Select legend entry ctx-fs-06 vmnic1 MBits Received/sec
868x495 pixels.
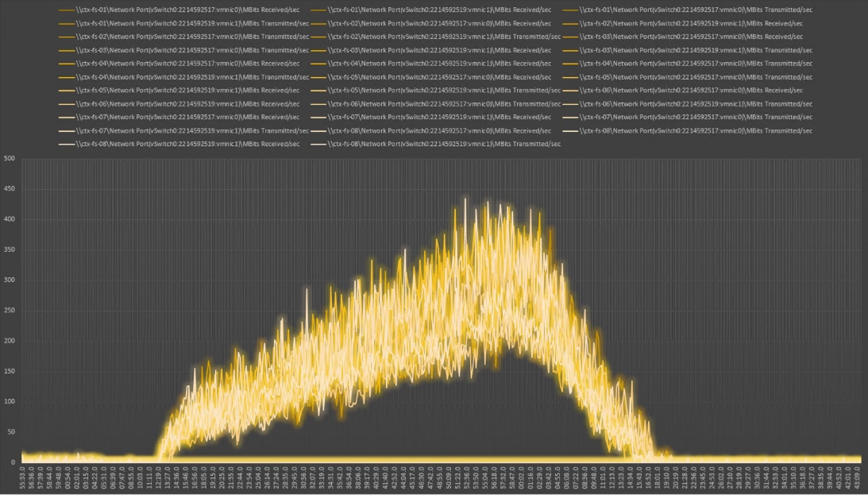tap(179, 103)
